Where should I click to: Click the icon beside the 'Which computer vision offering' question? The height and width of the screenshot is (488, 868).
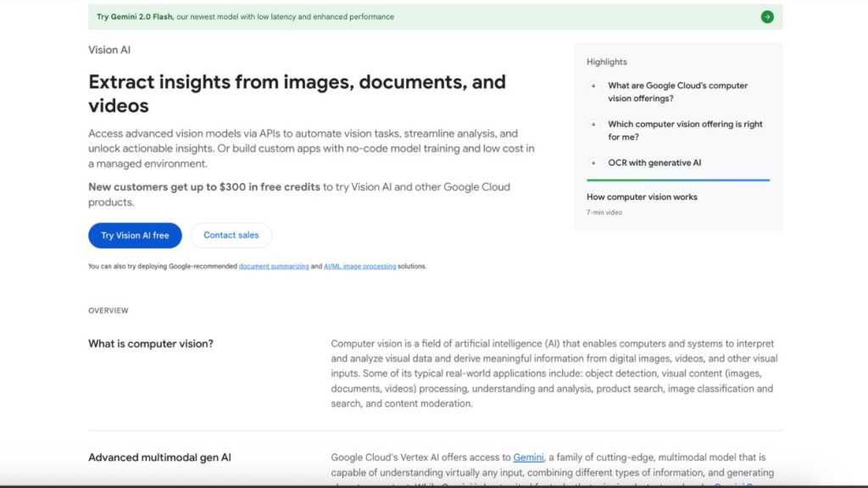click(x=593, y=125)
